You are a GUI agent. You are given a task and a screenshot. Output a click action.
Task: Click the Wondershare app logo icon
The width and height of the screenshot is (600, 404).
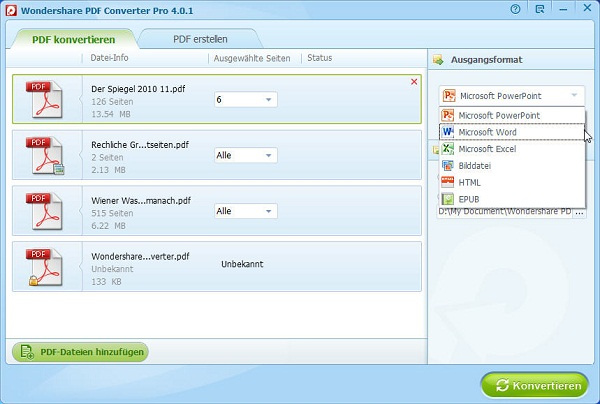coord(11,10)
